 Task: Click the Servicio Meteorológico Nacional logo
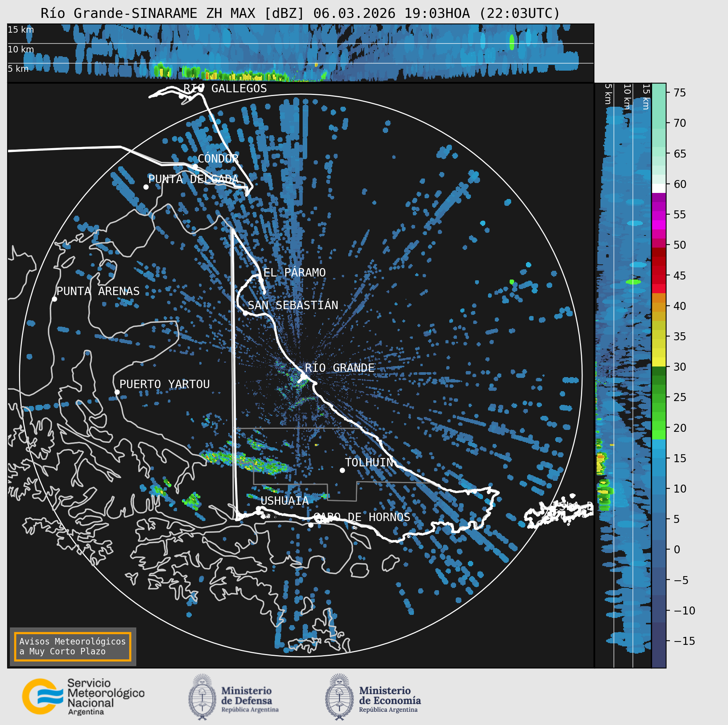click(x=84, y=697)
